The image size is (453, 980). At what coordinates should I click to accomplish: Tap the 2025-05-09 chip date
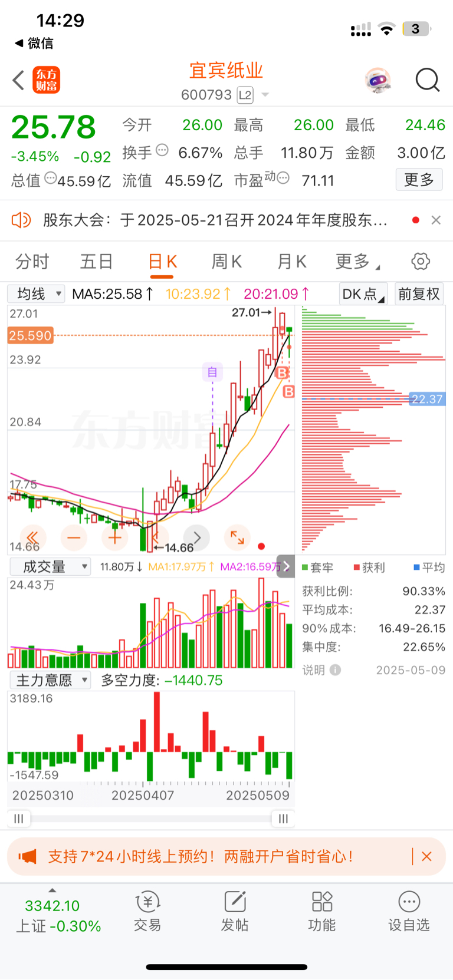(x=411, y=670)
